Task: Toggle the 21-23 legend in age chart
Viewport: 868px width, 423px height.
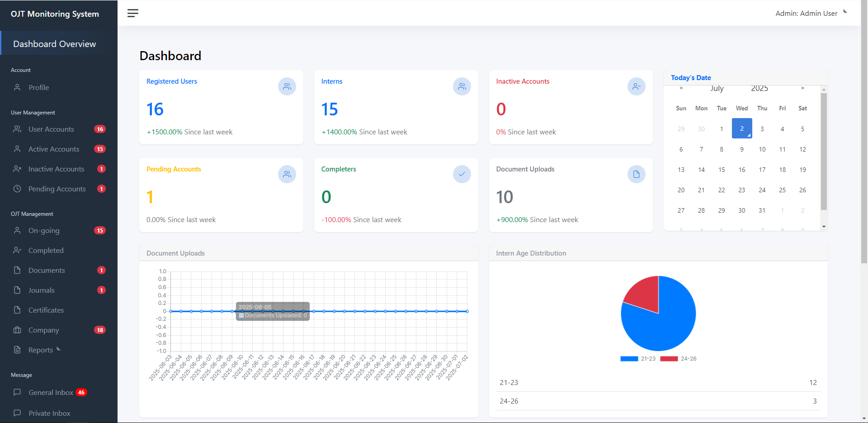Action: tap(638, 359)
